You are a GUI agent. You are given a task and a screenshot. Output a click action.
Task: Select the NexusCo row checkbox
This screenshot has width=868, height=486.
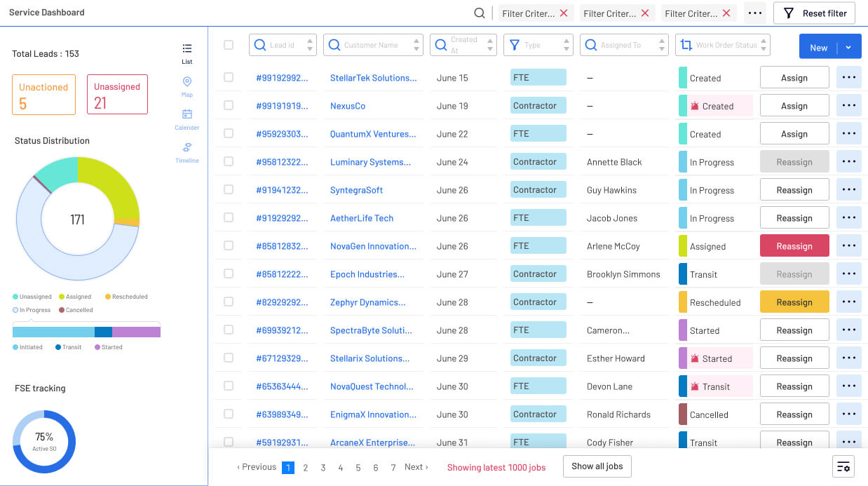tap(229, 105)
